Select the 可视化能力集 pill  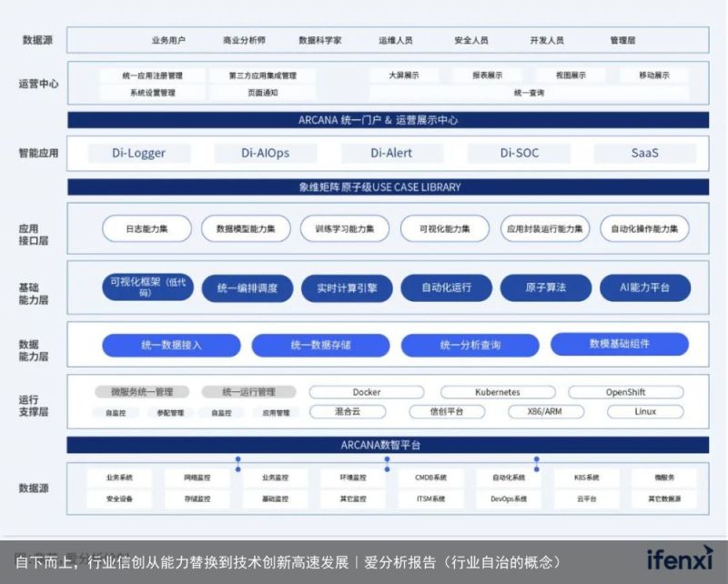point(445,228)
